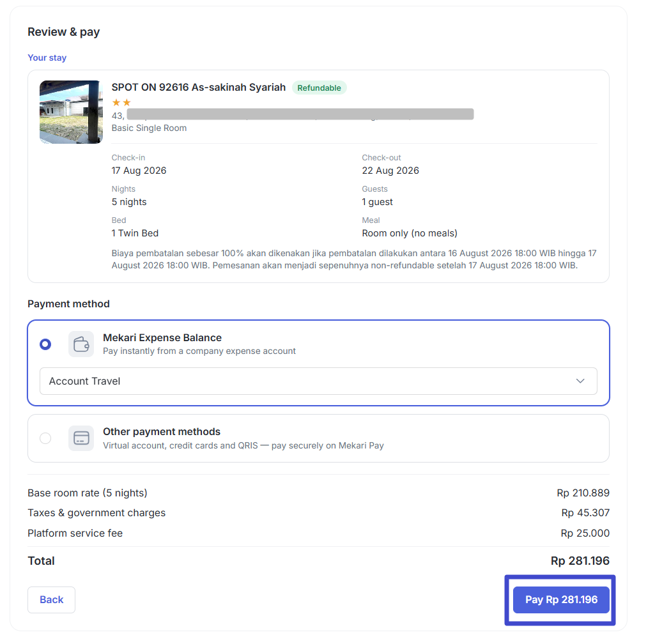Choose the Other payment methods title
Image resolution: width=662 pixels, height=644 pixels.
pos(162,432)
